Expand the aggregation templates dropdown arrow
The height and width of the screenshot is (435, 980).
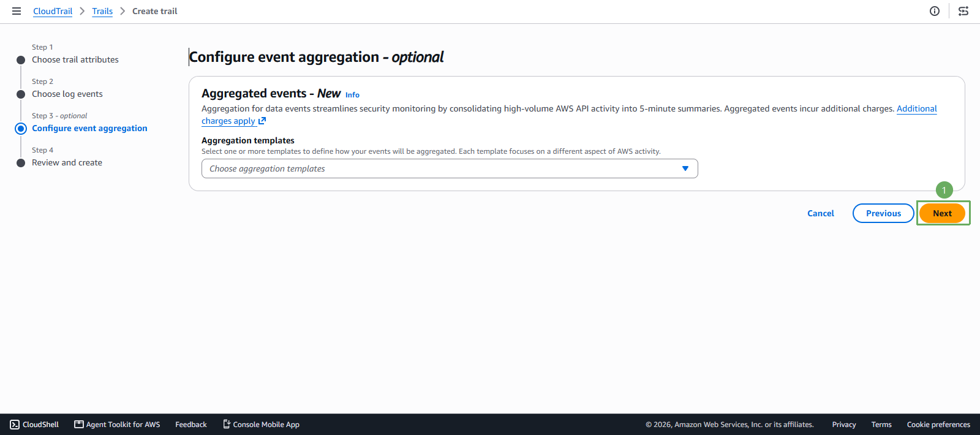[685, 168]
